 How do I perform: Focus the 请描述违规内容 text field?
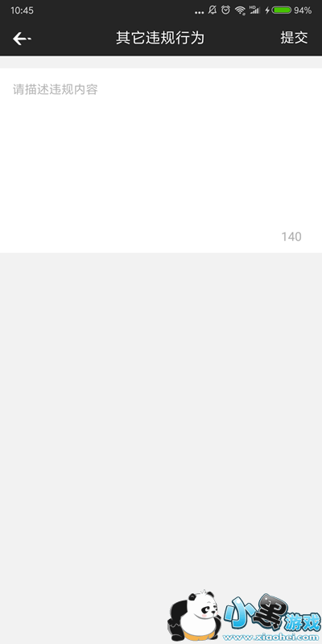click(x=161, y=160)
